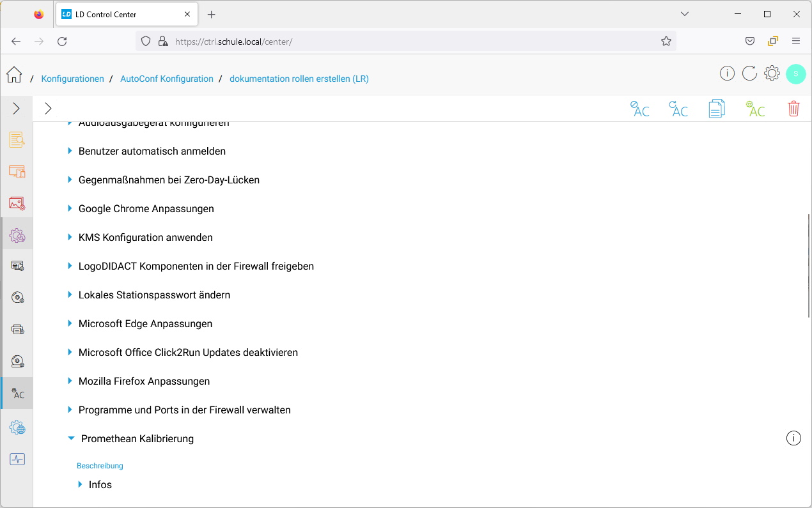Viewport: 812px width, 508px height.
Task: Click the tracking protection shield icon
Action: (146, 41)
